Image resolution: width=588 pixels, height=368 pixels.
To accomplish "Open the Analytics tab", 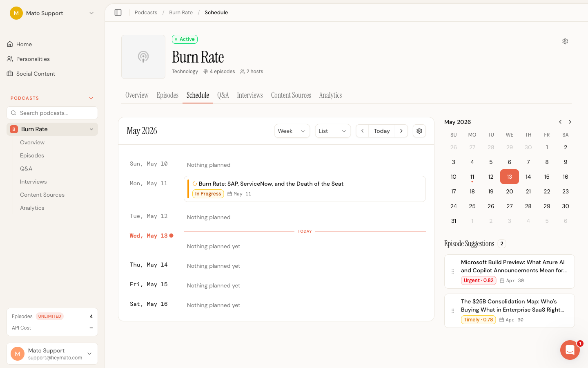I will click(x=331, y=95).
